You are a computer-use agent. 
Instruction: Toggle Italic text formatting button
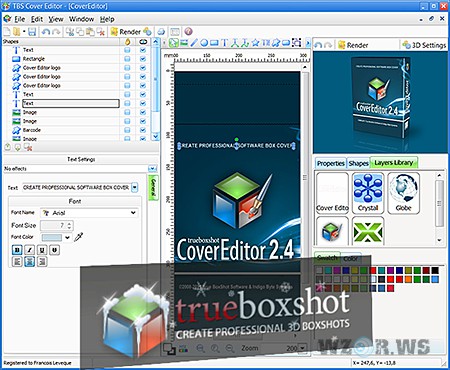click(29, 250)
